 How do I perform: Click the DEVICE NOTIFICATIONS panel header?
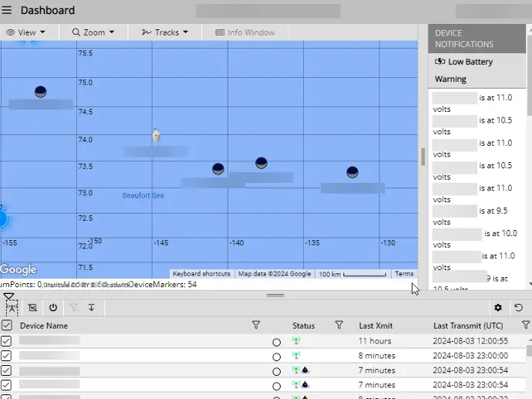(x=476, y=39)
